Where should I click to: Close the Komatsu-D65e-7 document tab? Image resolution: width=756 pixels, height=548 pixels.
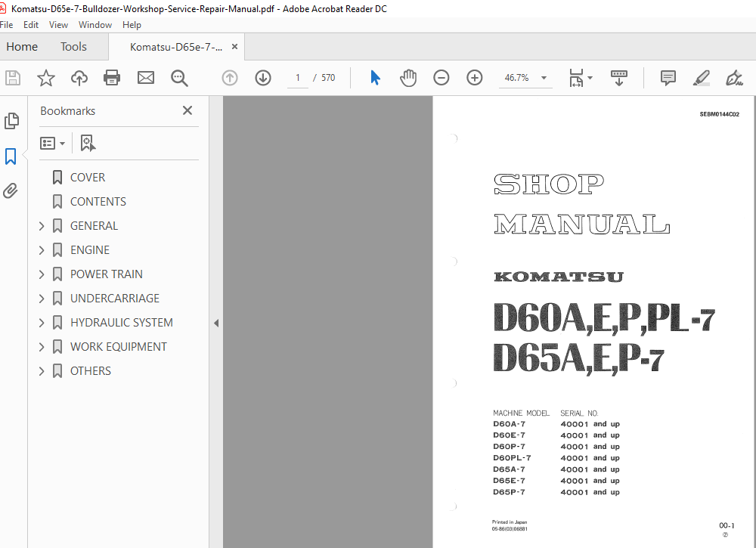(235, 47)
